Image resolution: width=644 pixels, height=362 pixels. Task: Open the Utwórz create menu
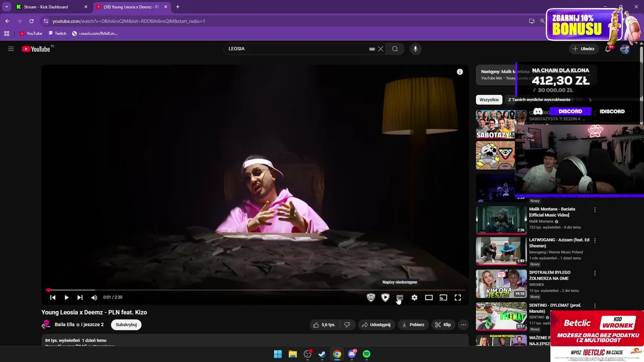point(584,49)
